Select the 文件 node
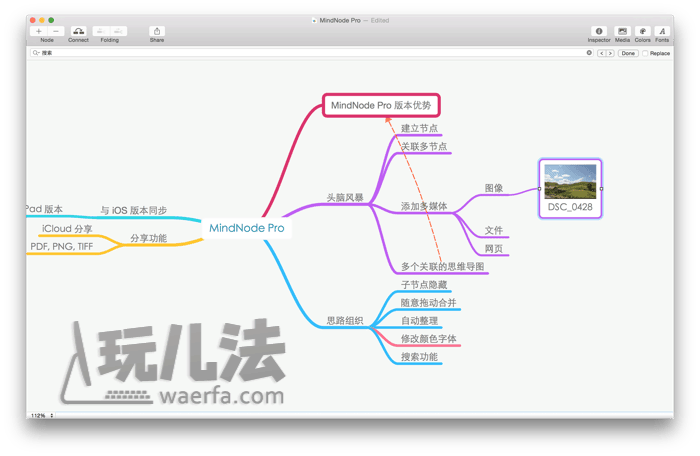The height and width of the screenshot is (456, 700). 494,230
